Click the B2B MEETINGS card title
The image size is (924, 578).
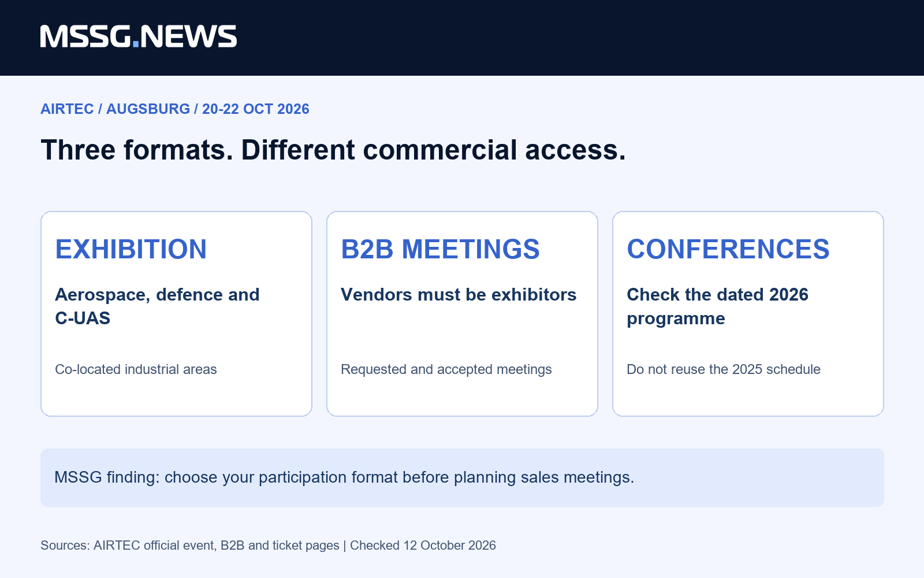[x=440, y=249]
